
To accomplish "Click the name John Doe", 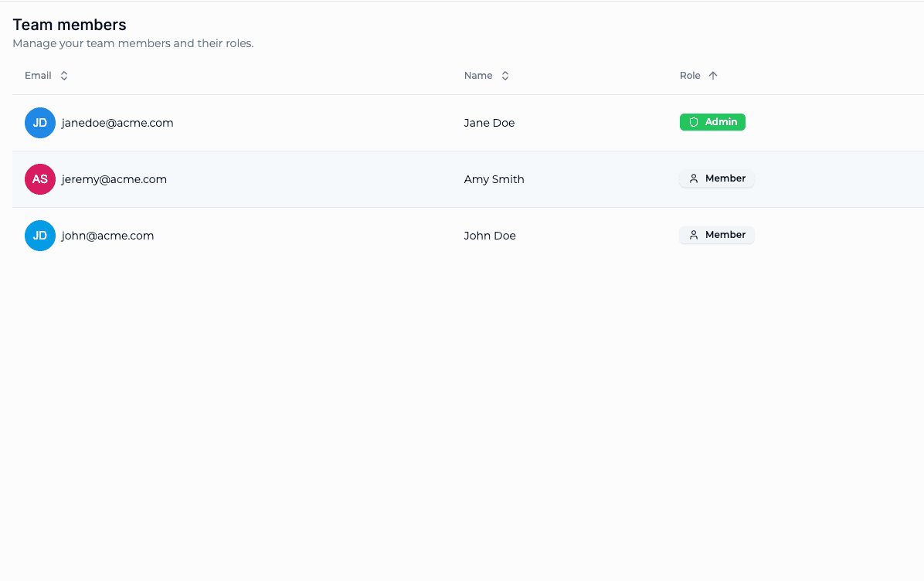I will [490, 236].
